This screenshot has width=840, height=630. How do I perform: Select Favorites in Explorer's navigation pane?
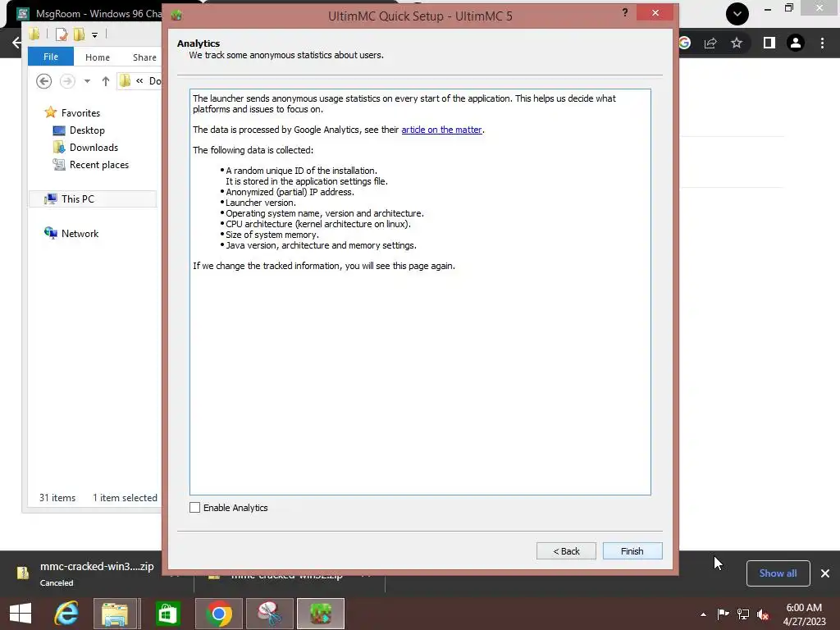80,112
